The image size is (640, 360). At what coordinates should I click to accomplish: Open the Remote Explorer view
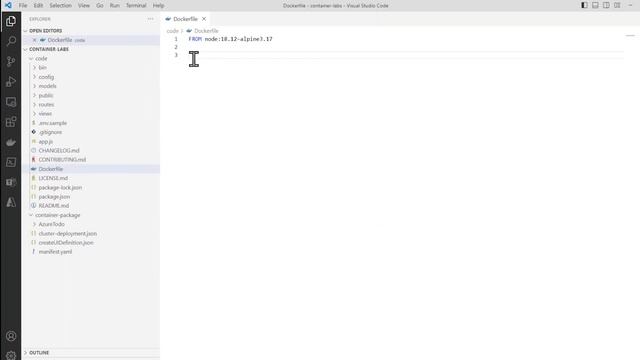point(11,102)
